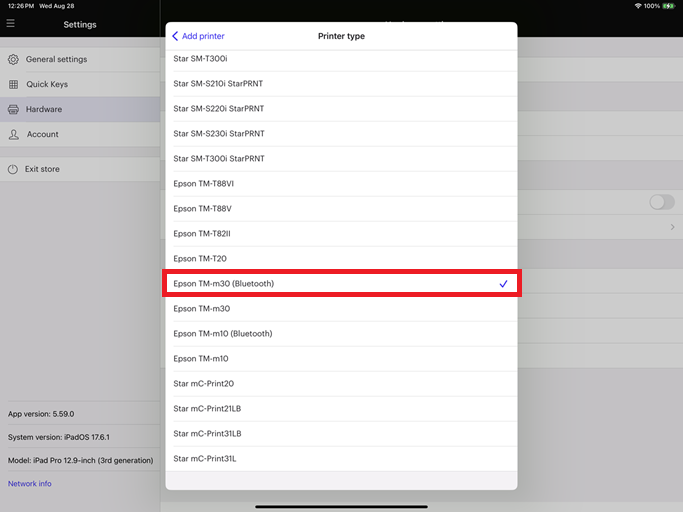Pick Epson TM-T20 printer
The image size is (683, 512).
[342, 259]
